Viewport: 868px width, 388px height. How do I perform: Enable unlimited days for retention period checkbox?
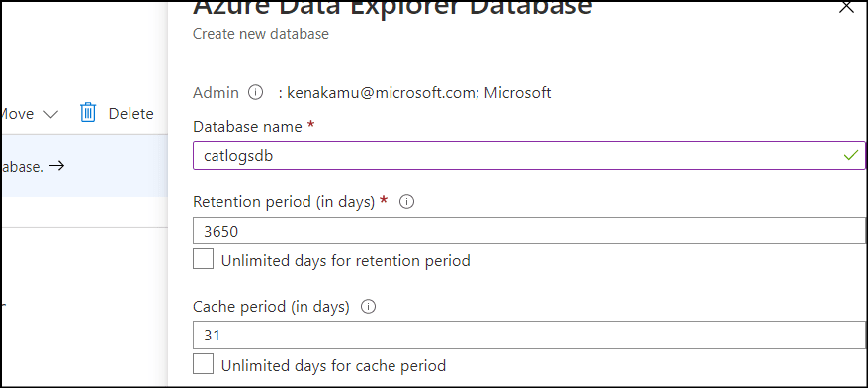click(204, 259)
